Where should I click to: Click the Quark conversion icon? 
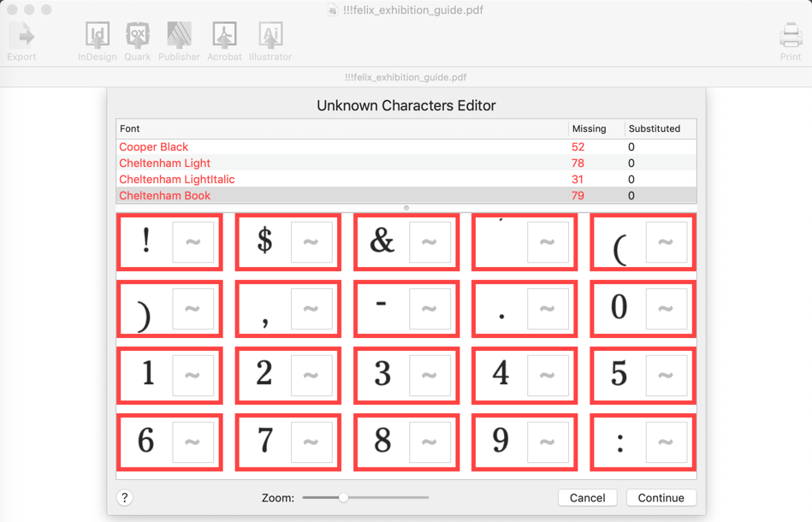click(x=137, y=34)
